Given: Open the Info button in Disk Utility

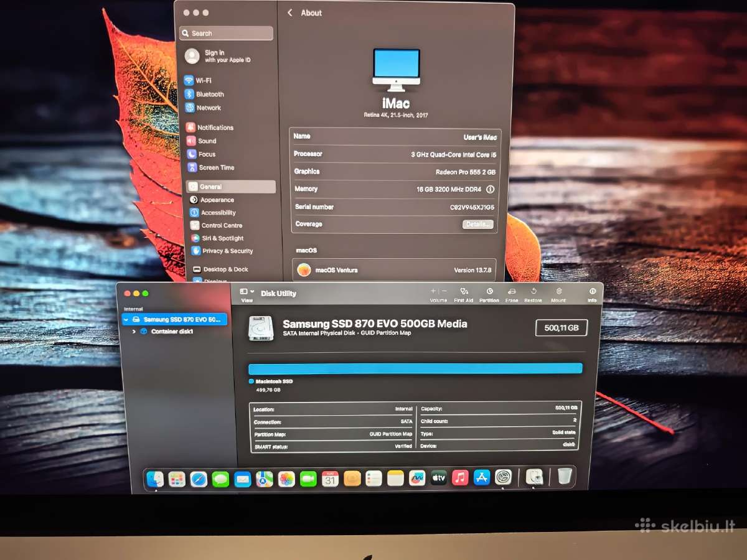Looking at the screenshot, I should click(592, 294).
